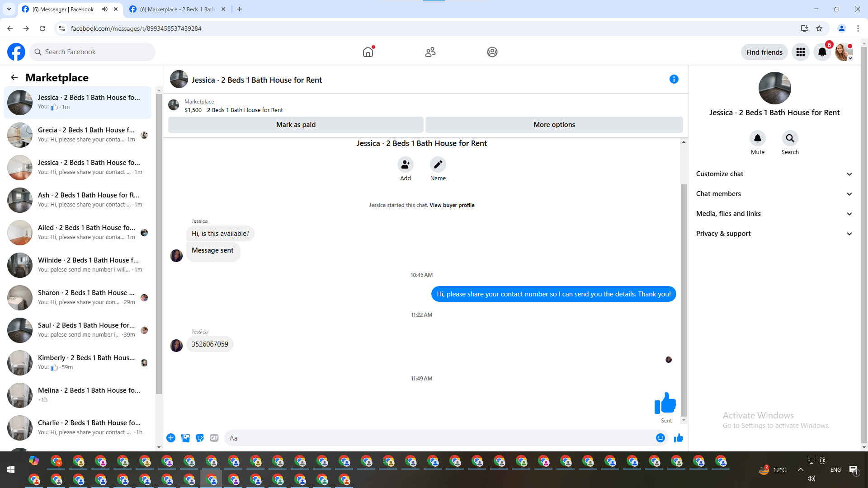Open the Windows notification center
Image resolution: width=868 pixels, height=488 pixels.
pyautogui.click(x=854, y=470)
